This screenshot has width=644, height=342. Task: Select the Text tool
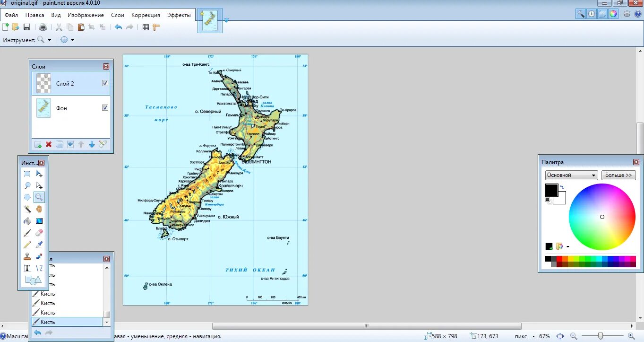27,268
